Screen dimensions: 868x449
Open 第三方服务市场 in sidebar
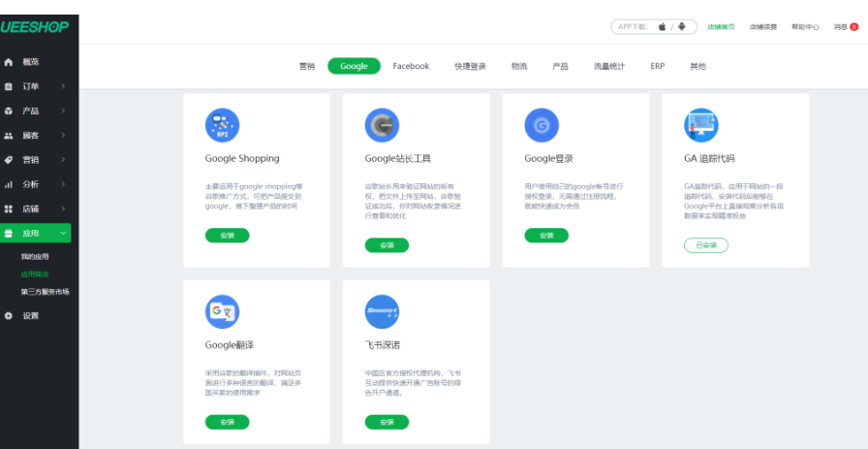point(46,292)
